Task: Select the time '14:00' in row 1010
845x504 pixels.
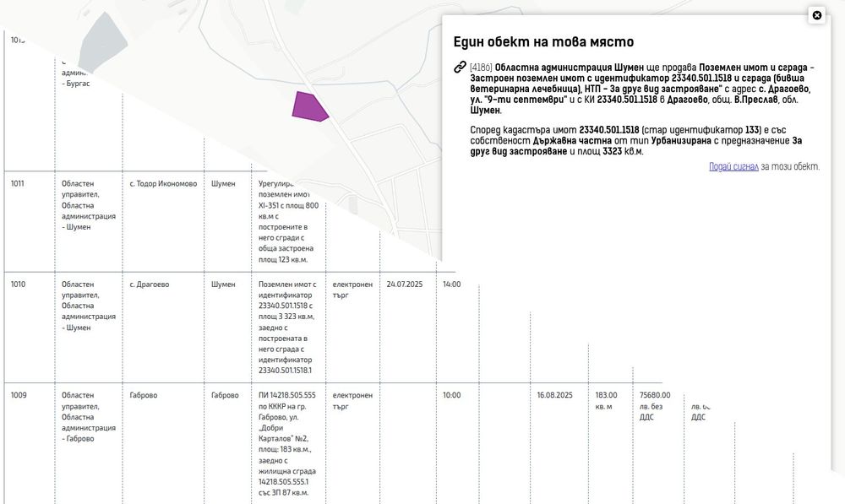Action: [451, 285]
